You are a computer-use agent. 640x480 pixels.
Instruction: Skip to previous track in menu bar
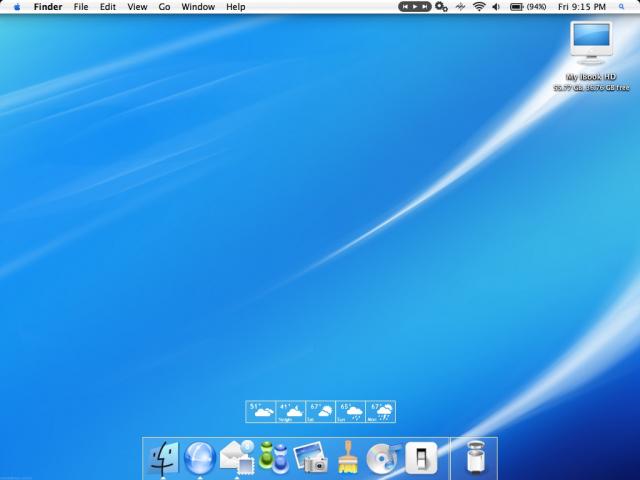click(x=405, y=7)
